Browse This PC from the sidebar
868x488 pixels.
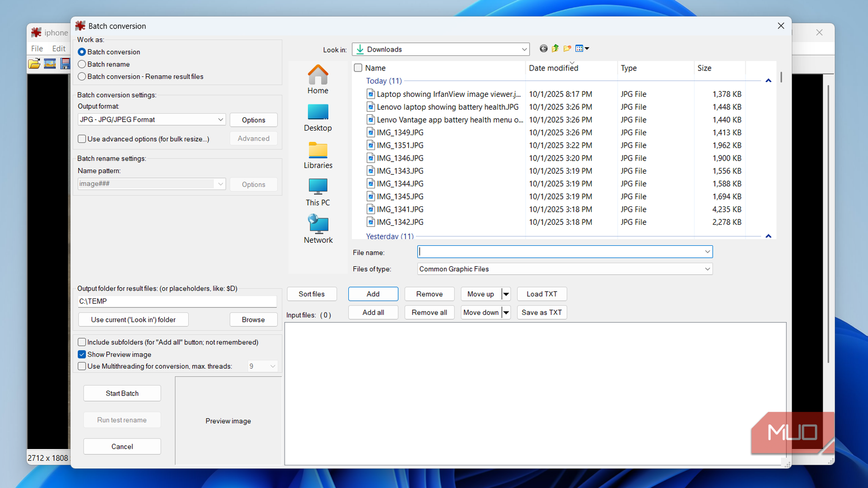[x=318, y=192]
